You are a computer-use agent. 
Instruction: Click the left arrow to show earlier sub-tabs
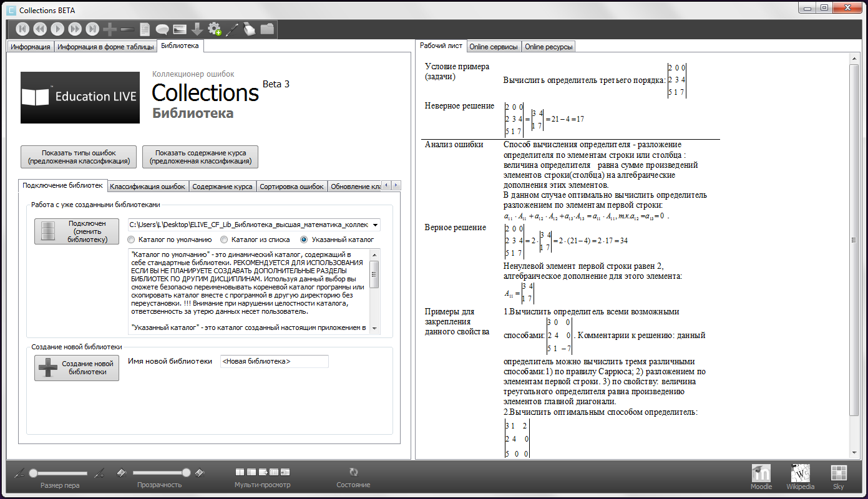pyautogui.click(x=386, y=185)
